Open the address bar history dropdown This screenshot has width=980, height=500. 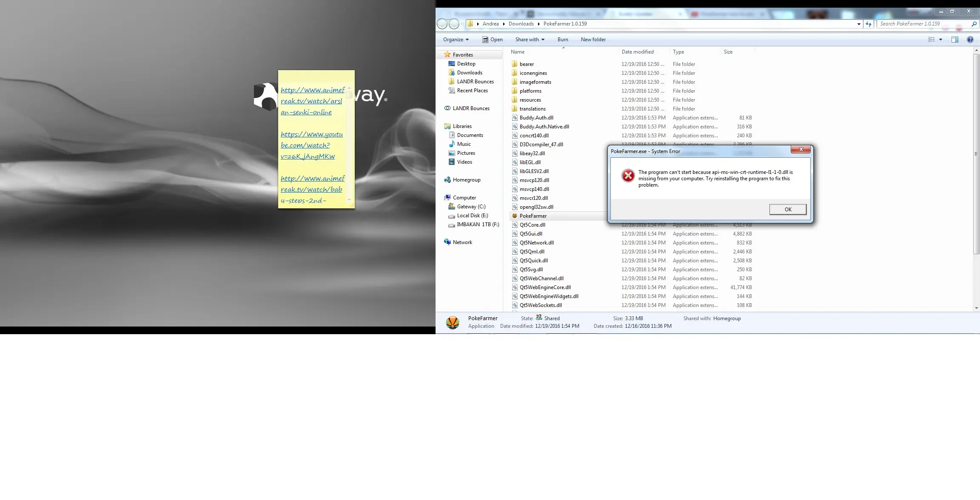point(859,24)
